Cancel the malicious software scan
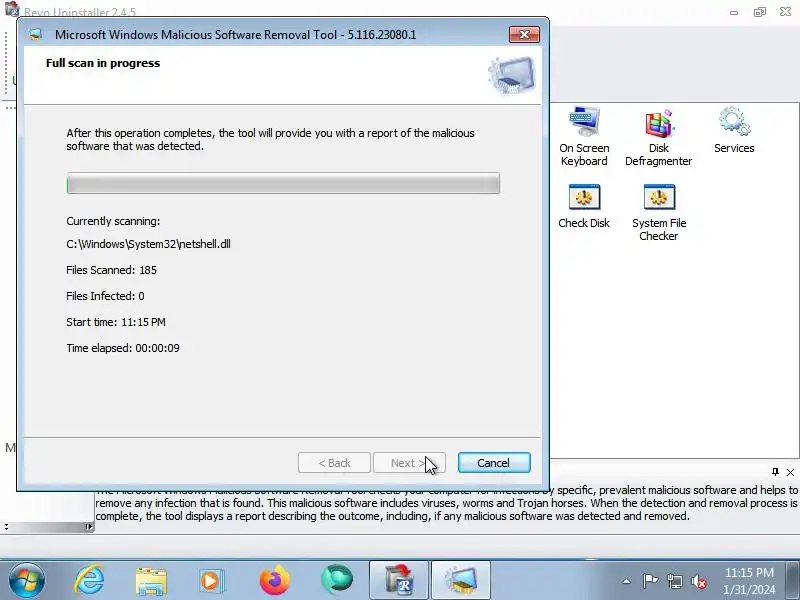The height and width of the screenshot is (600, 800). 494,463
